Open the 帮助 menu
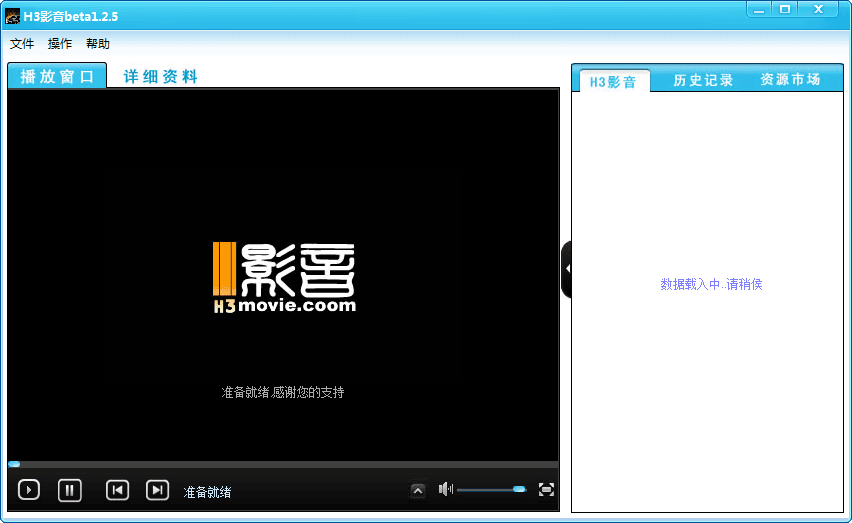 coord(98,44)
